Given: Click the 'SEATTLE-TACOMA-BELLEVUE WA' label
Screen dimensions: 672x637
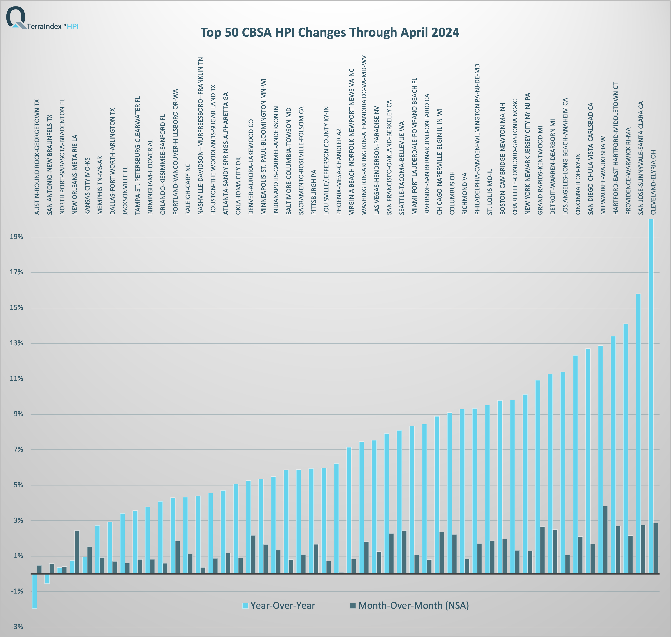Looking at the screenshot, I should (402, 168).
